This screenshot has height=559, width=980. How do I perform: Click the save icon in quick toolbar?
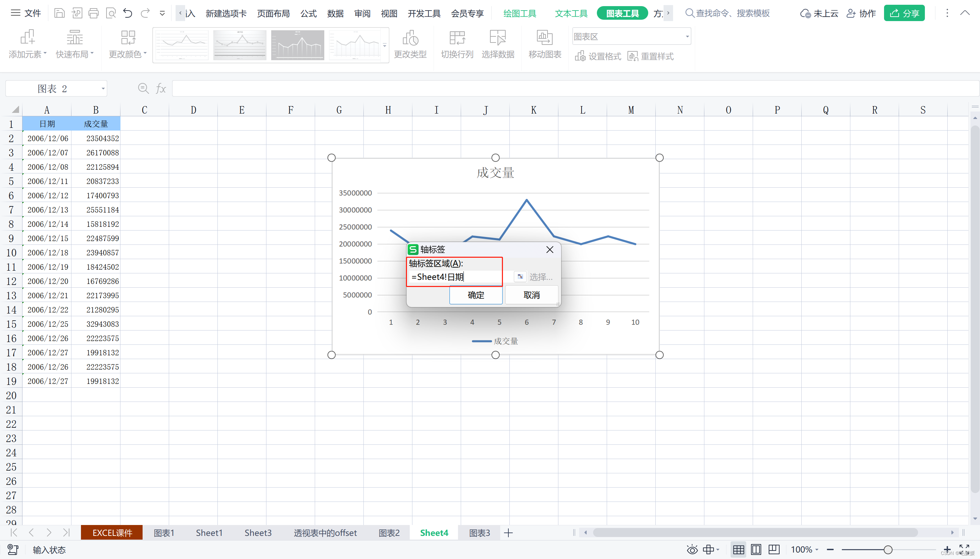(59, 14)
